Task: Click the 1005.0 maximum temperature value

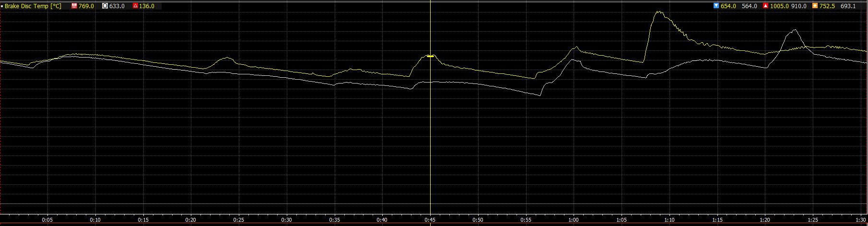Action: pyautogui.click(x=779, y=6)
